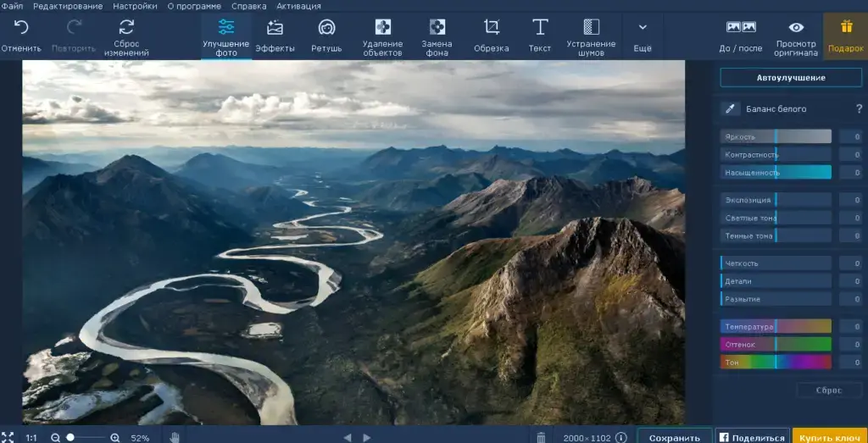Click the Автоулучшение button
The height and width of the screenshot is (443, 868).
(x=790, y=78)
